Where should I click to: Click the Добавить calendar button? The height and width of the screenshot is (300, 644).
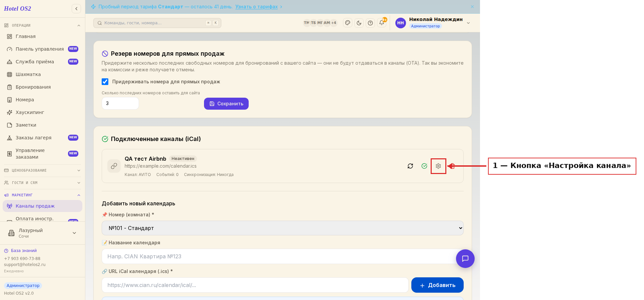pos(437,285)
